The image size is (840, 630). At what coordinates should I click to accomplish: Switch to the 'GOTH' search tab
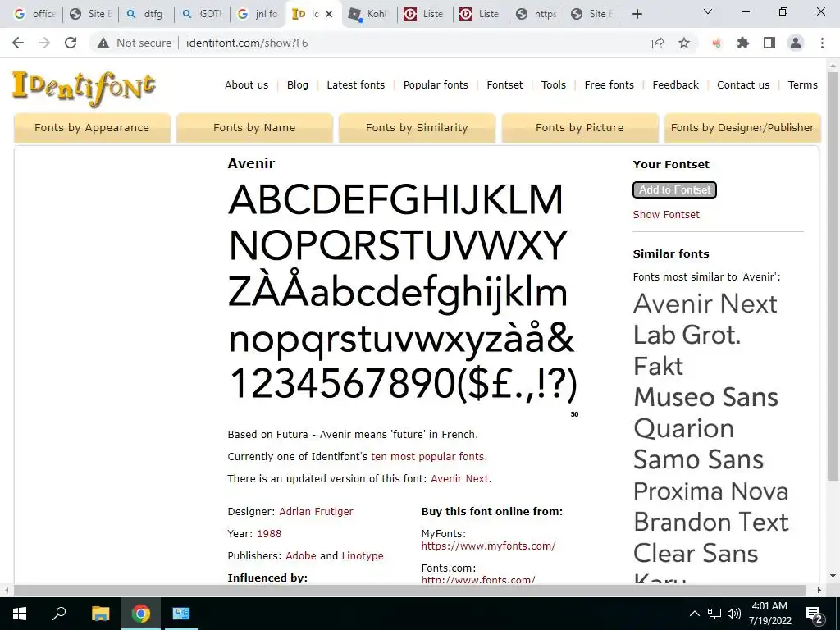(x=202, y=14)
